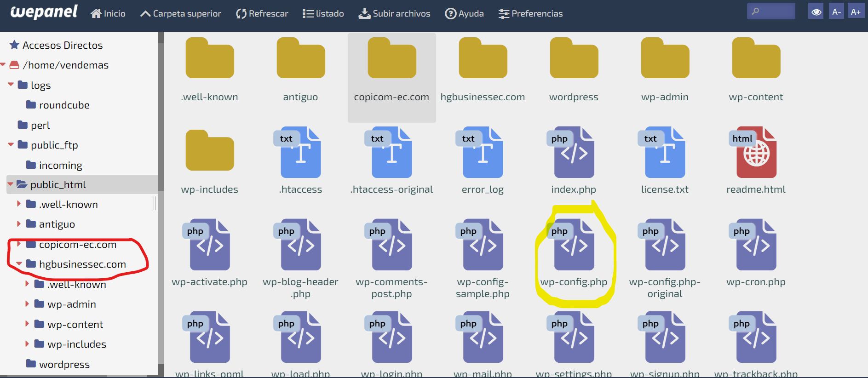Click the wepanel logo

[44, 12]
